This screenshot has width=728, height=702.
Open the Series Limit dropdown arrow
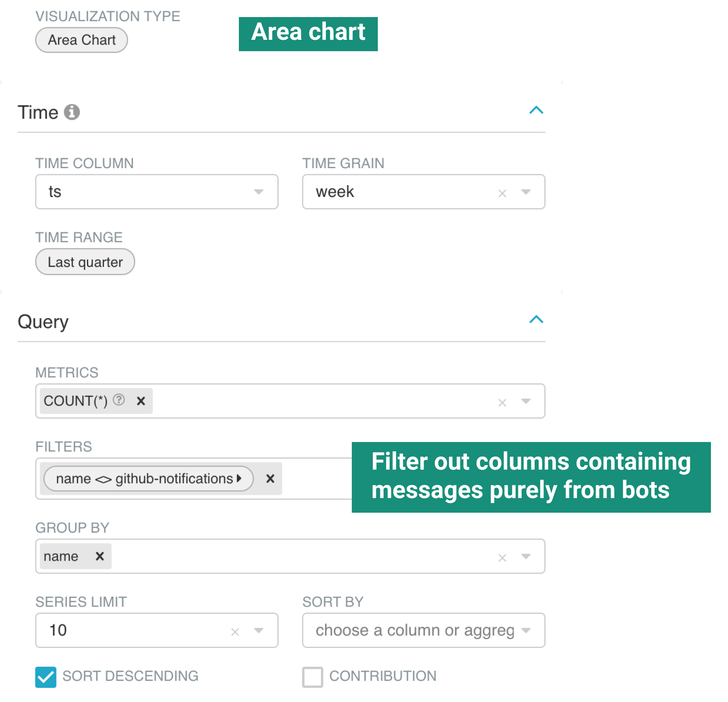(x=258, y=630)
